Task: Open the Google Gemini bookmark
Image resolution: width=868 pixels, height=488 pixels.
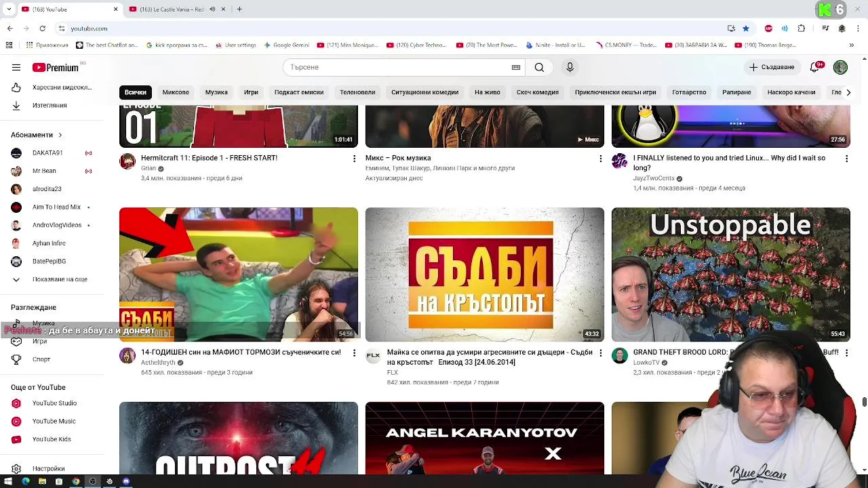Action: click(x=286, y=45)
